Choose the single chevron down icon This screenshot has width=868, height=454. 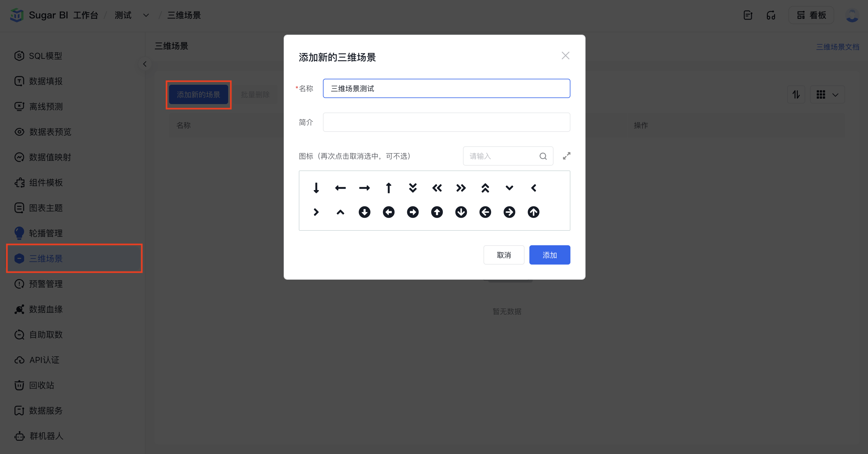(x=509, y=188)
